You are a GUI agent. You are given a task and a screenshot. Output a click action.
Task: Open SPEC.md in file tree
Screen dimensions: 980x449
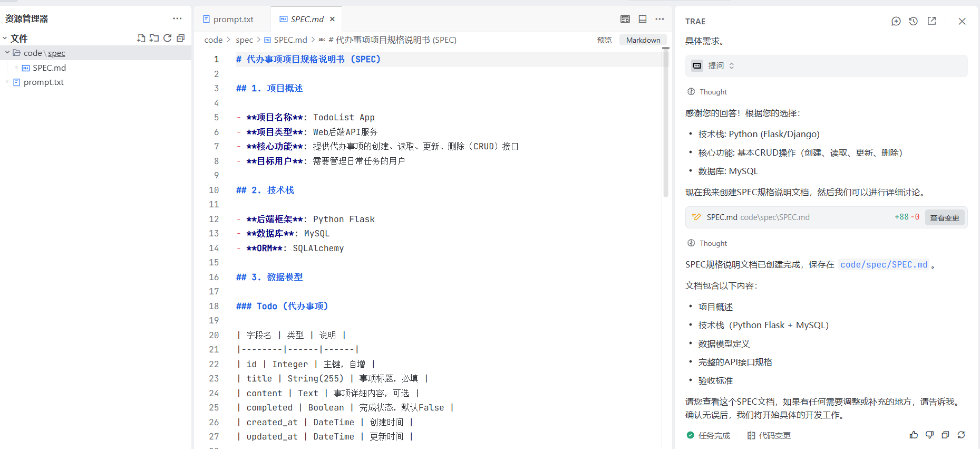[49, 68]
